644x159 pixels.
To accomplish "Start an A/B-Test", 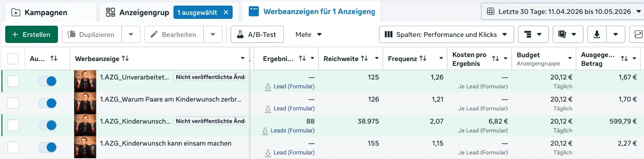I will (x=257, y=35).
